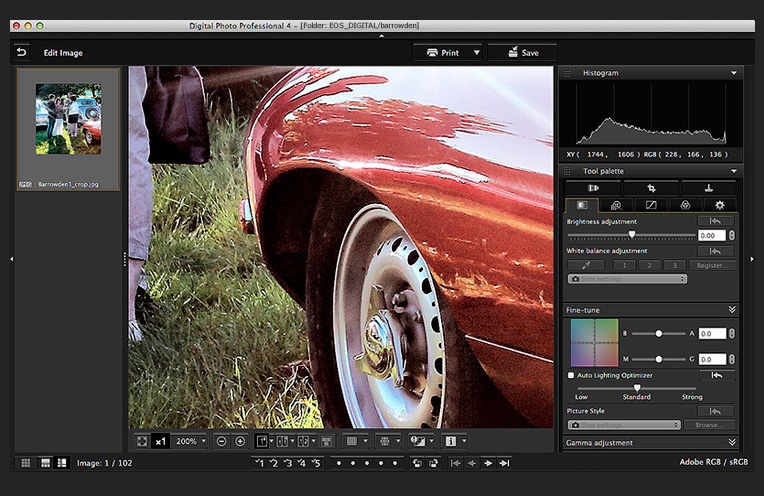The image size is (764, 496).
Task: Revert the brightness adjustment with undo arrow
Action: click(x=716, y=221)
